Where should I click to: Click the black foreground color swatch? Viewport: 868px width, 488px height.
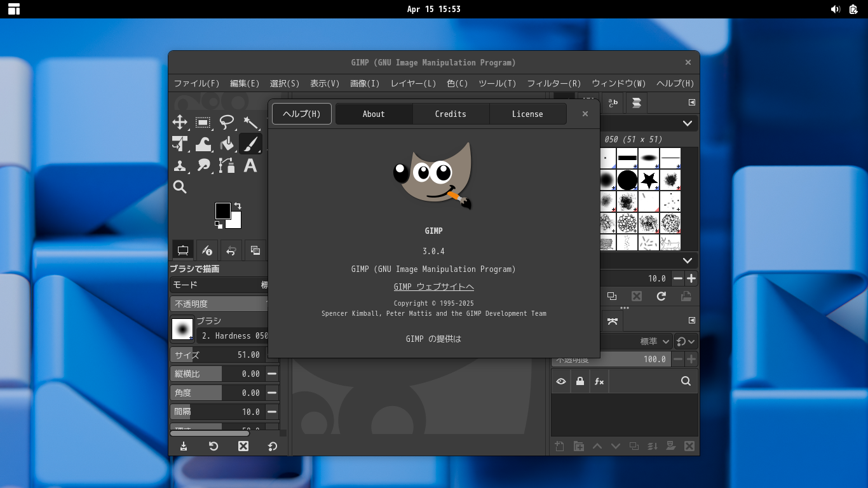click(x=222, y=211)
